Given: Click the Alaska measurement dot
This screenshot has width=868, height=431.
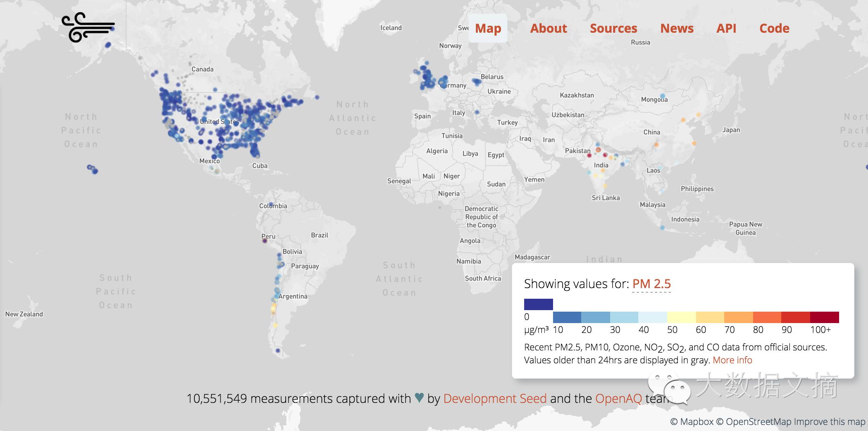Looking at the screenshot, I should 108,45.
